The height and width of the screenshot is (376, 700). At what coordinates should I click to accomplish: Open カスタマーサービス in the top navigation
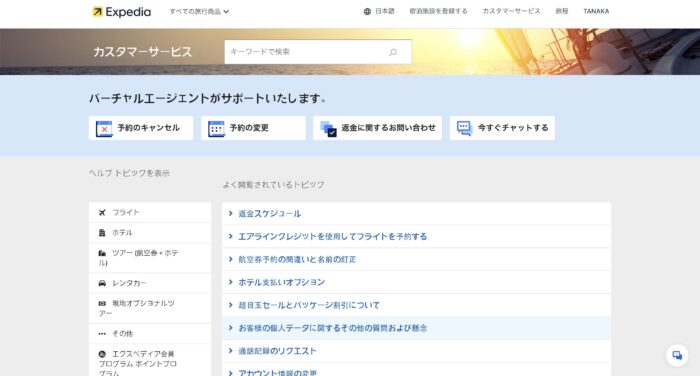click(x=511, y=11)
